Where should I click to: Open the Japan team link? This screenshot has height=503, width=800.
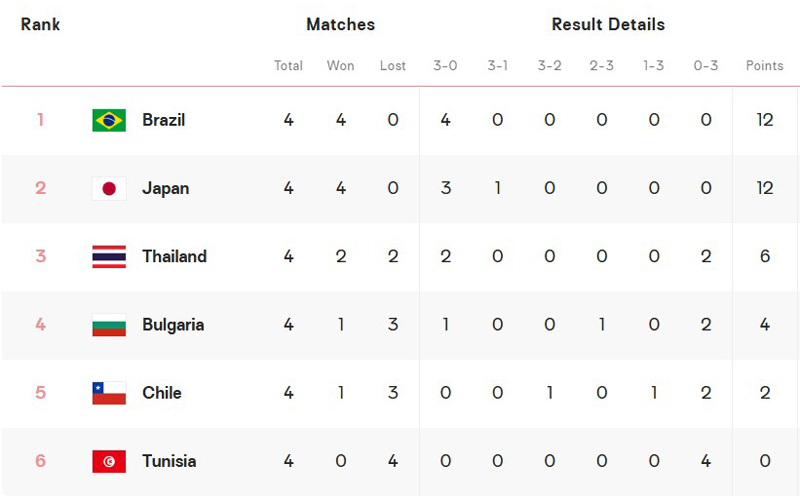[165, 188]
